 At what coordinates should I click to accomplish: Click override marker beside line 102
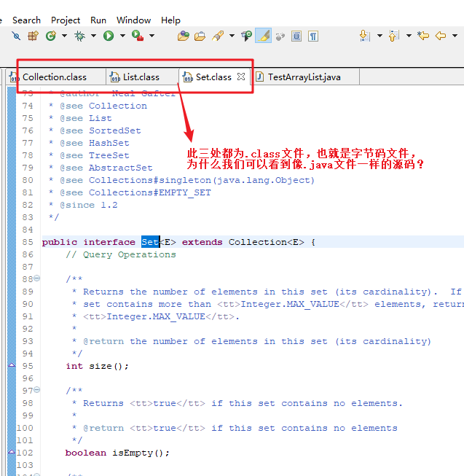click(12, 452)
